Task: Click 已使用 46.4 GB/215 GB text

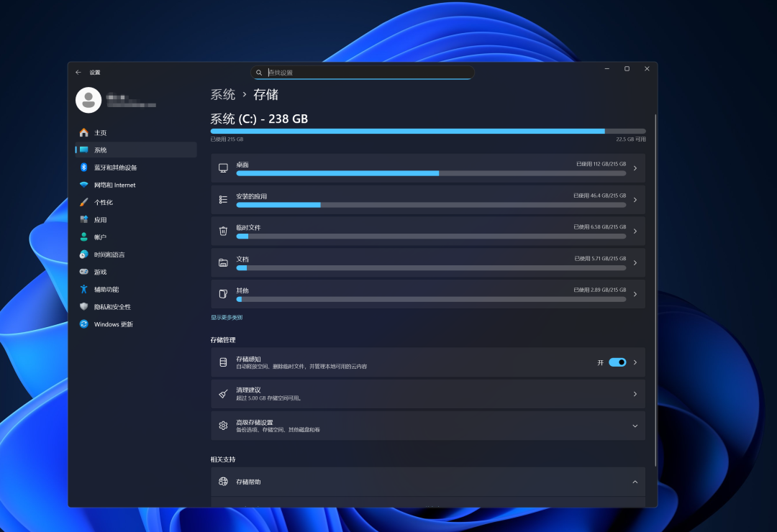Action: point(599,196)
